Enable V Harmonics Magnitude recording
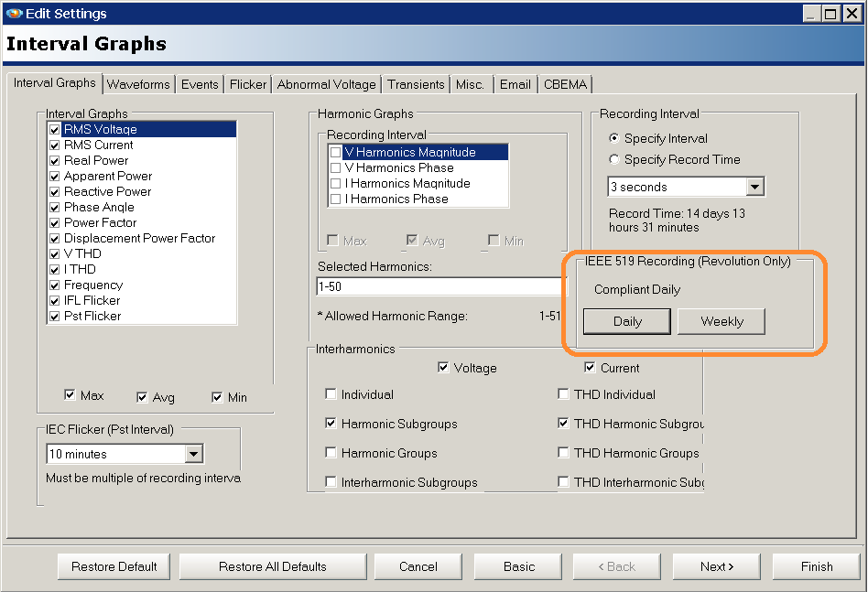The width and height of the screenshot is (868, 592). coord(336,152)
